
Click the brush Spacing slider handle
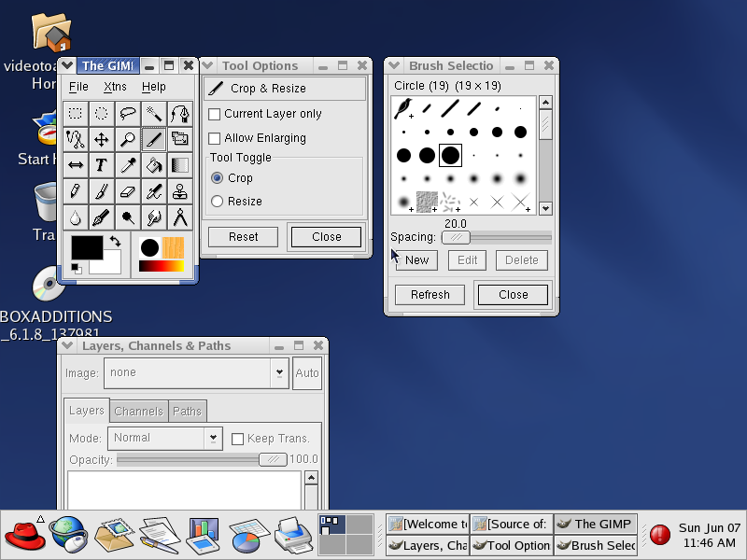[456, 237]
